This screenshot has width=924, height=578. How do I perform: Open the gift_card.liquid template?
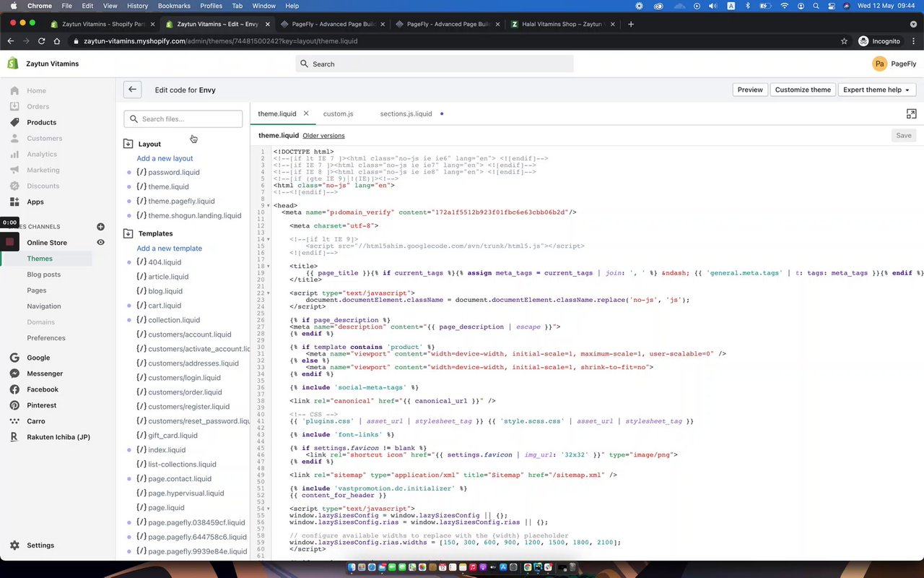[173, 436]
